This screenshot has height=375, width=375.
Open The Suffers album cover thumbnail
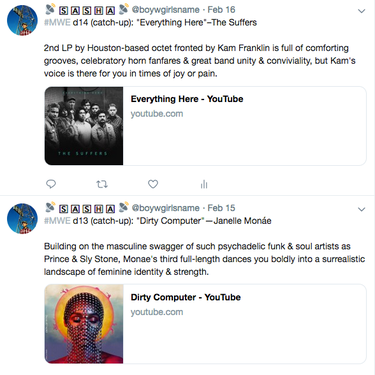pos(84,126)
